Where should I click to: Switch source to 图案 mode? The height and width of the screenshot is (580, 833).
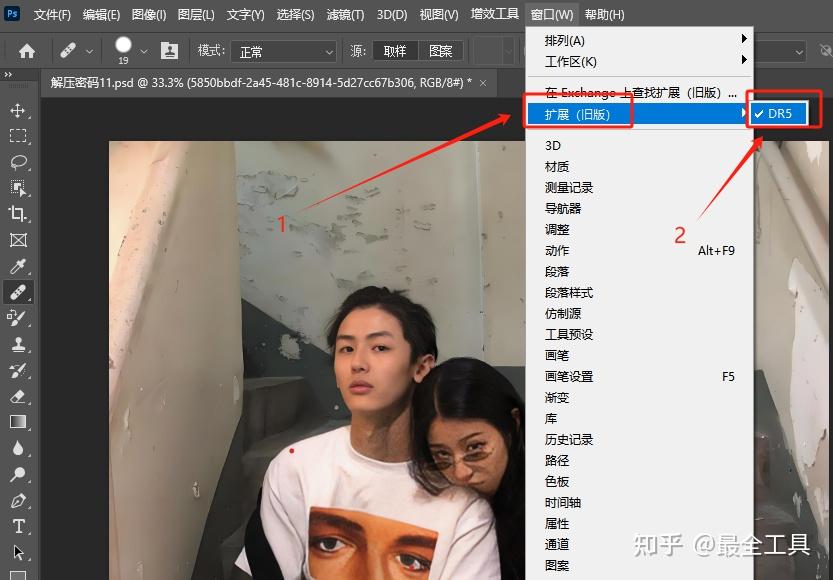point(440,50)
